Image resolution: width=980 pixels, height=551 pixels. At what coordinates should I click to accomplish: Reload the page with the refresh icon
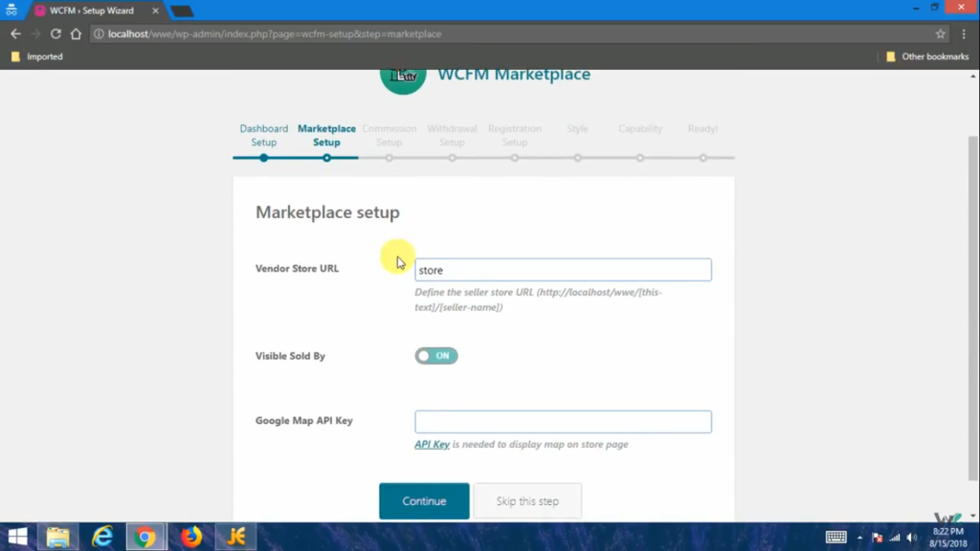[x=56, y=33]
